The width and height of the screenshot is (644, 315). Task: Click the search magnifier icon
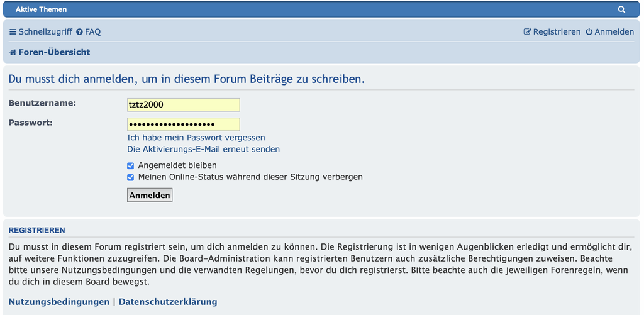(x=621, y=9)
